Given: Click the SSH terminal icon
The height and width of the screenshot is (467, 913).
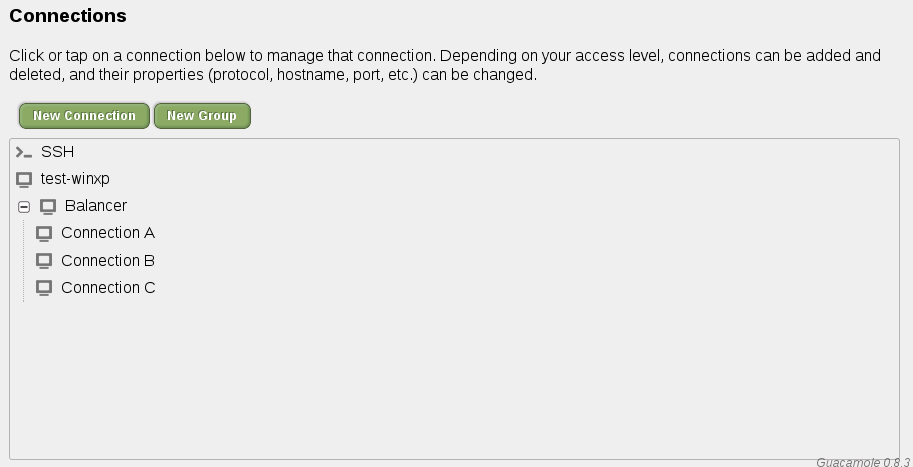Looking at the screenshot, I should [x=25, y=152].
